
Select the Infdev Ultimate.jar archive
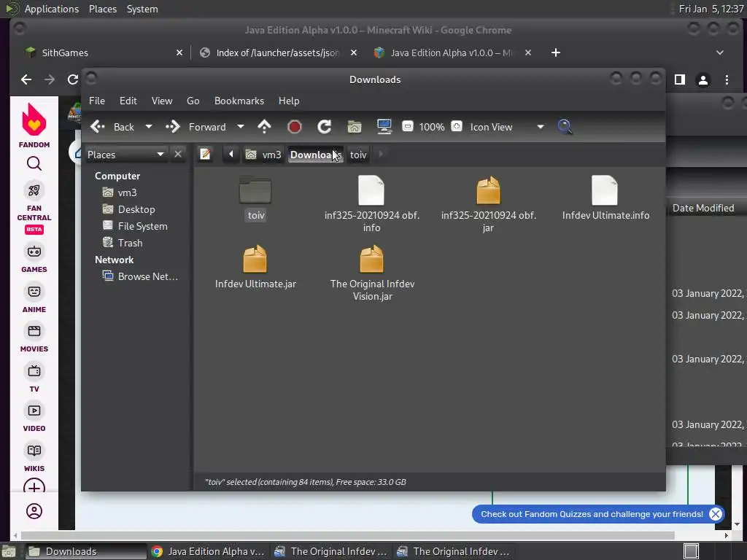pos(255,267)
